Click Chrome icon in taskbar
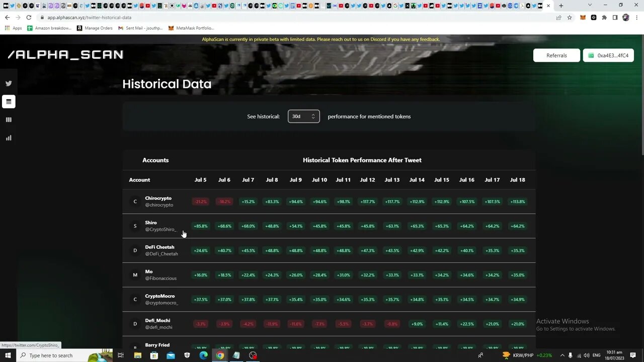The height and width of the screenshot is (362, 644). (x=220, y=355)
